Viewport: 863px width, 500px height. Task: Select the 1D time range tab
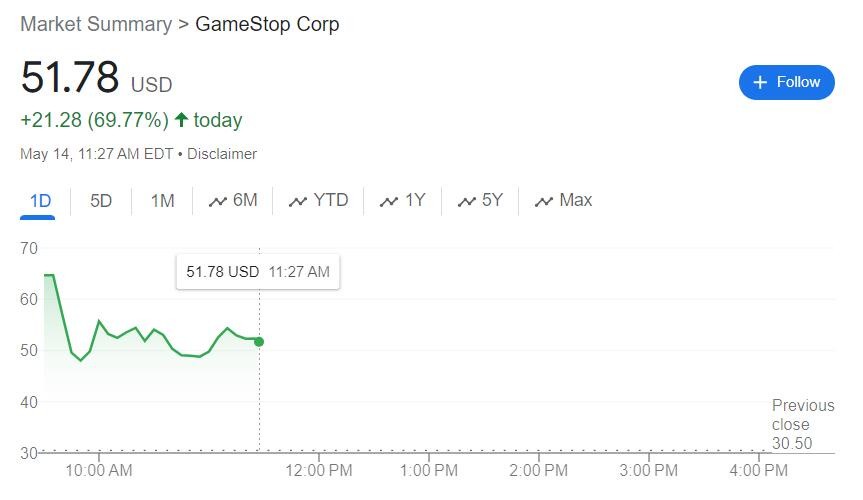[x=40, y=201]
